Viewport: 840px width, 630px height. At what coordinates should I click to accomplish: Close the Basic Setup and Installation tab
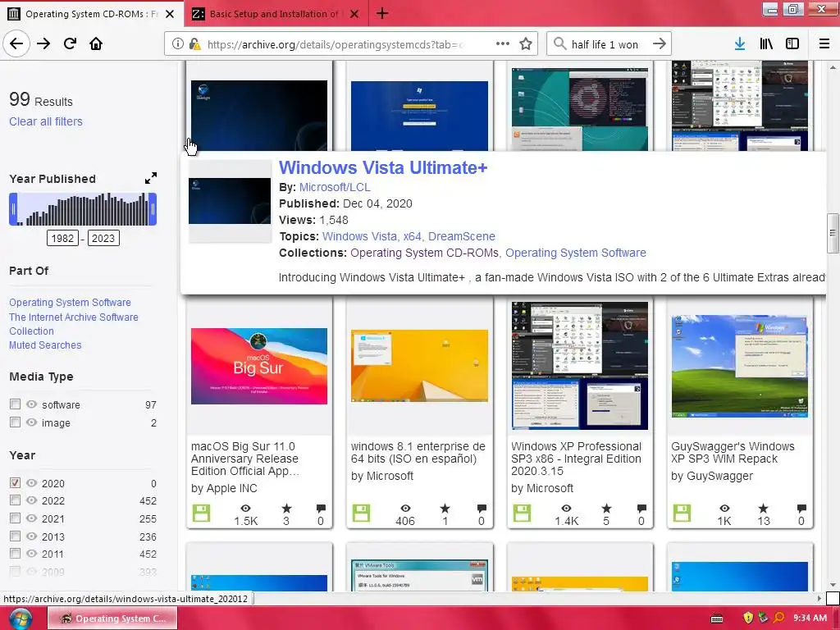(354, 14)
